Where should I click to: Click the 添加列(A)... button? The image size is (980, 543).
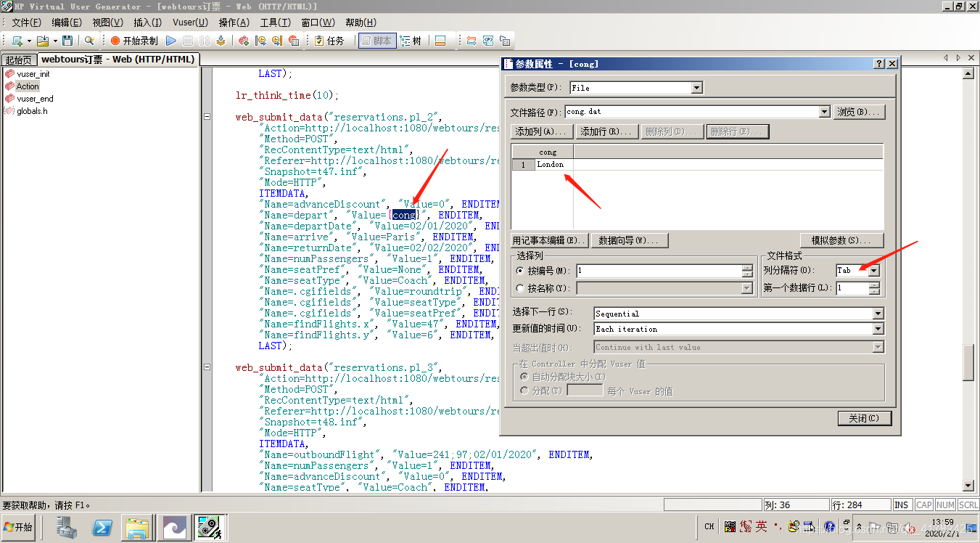(x=540, y=131)
